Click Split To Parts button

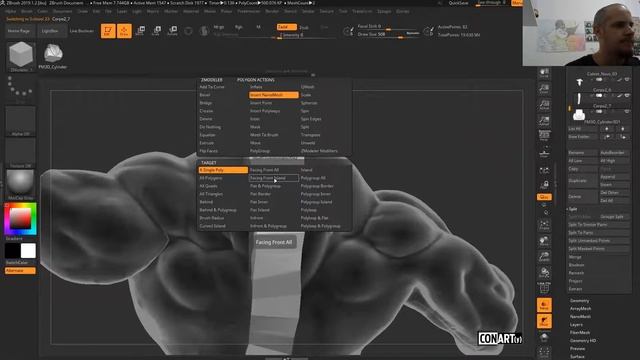click(598, 233)
